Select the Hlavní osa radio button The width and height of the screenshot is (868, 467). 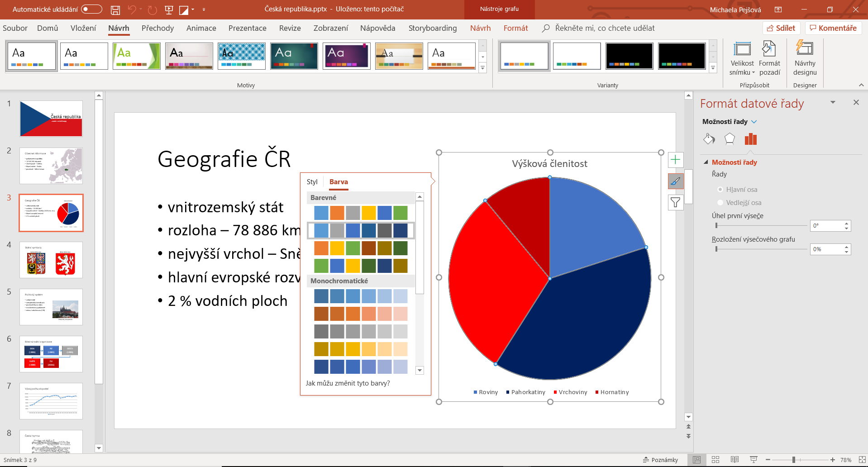720,190
